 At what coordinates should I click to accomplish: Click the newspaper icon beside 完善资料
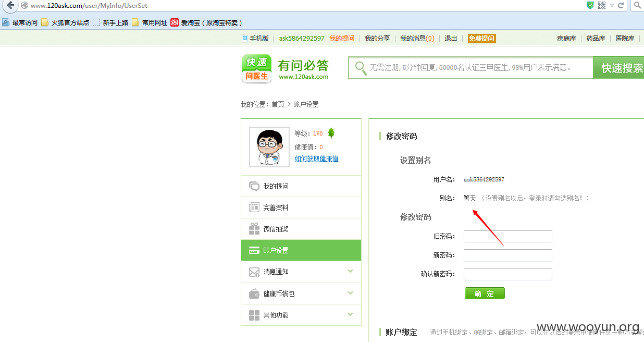[254, 207]
